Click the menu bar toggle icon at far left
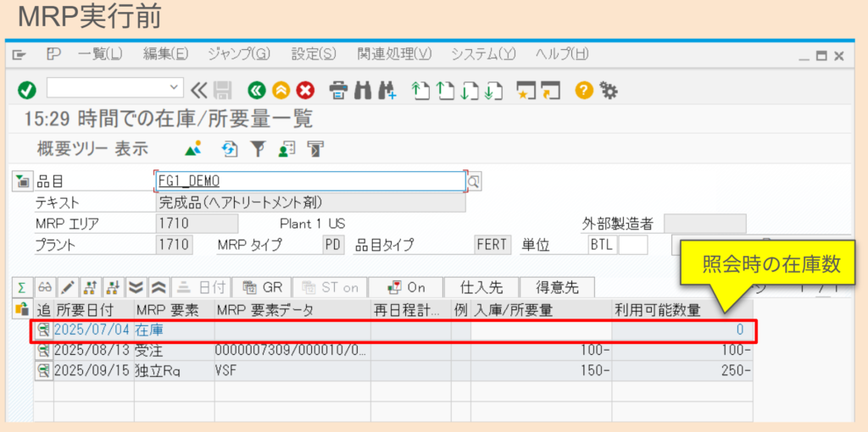Image resolution: width=868 pixels, height=432 pixels. 19,54
